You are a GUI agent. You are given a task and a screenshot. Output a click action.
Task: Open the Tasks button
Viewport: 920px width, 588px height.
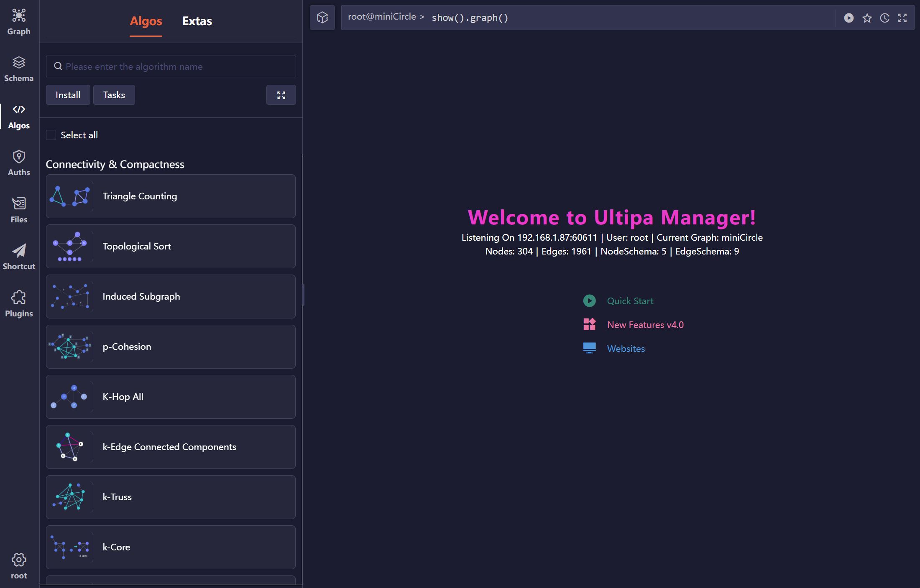click(114, 95)
